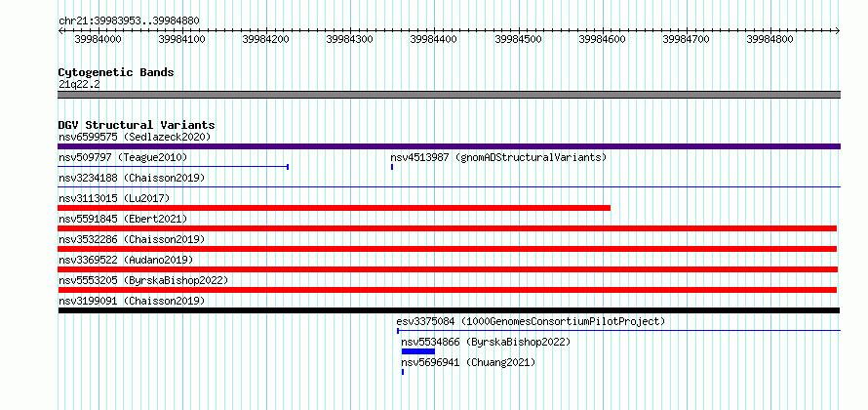Select the purple nsv6599575 variant bar

[x=449, y=146]
